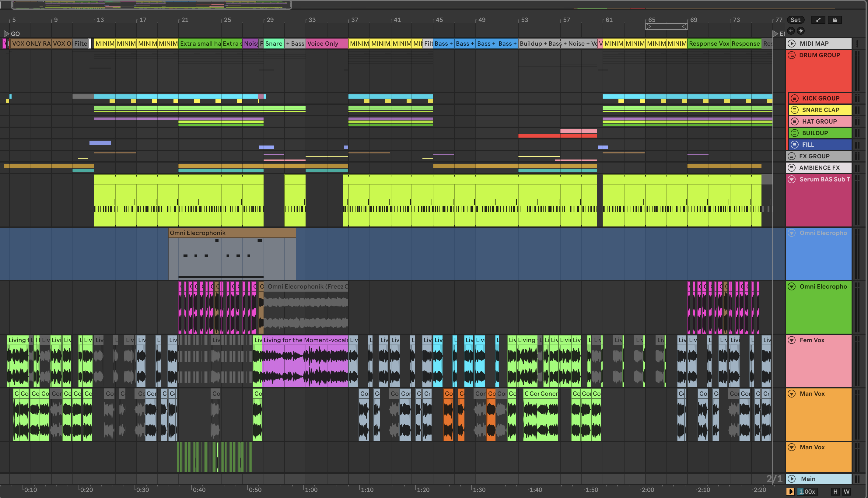This screenshot has height=498, width=868.
Task: Select the Snare scene clip label
Action: tap(274, 44)
